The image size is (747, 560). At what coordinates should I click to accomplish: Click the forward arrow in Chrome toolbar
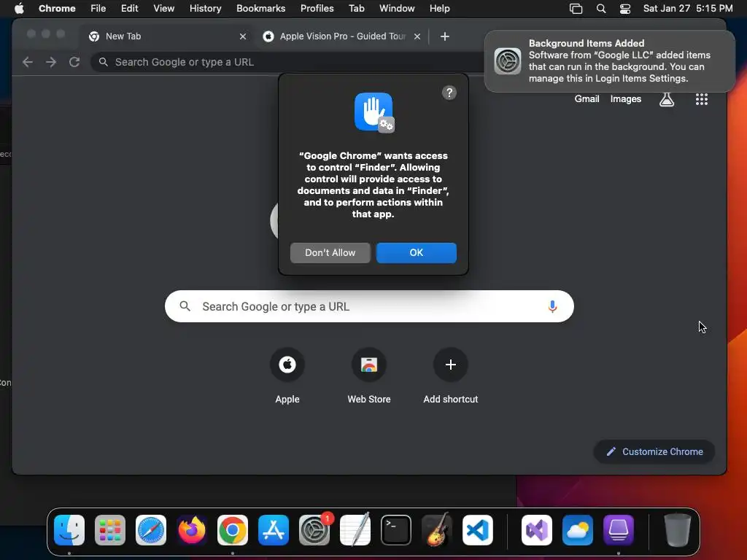click(x=51, y=62)
